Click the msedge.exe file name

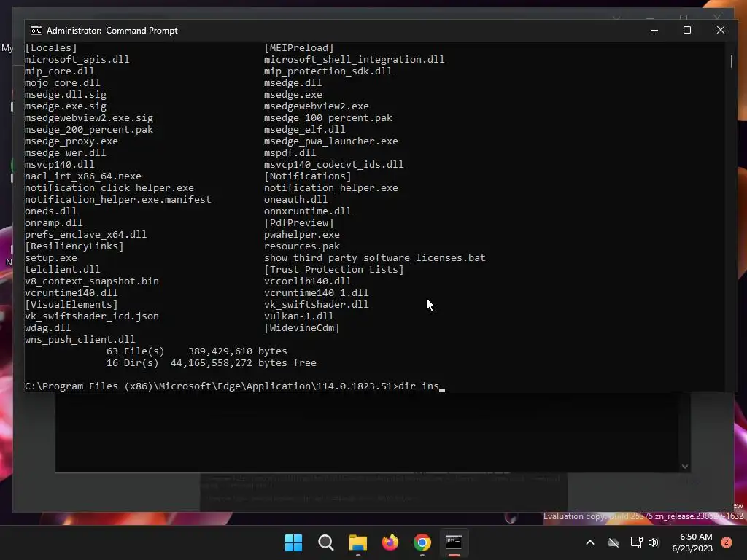coord(293,95)
